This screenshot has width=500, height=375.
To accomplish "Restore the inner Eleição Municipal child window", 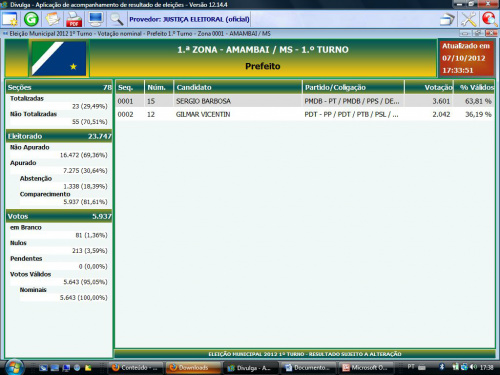I will click(x=478, y=33).
